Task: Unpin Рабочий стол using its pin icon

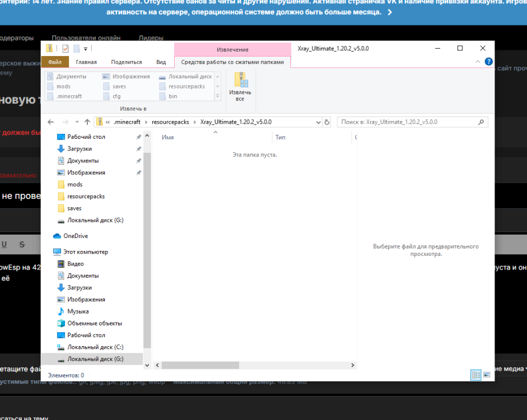Action: click(138, 137)
